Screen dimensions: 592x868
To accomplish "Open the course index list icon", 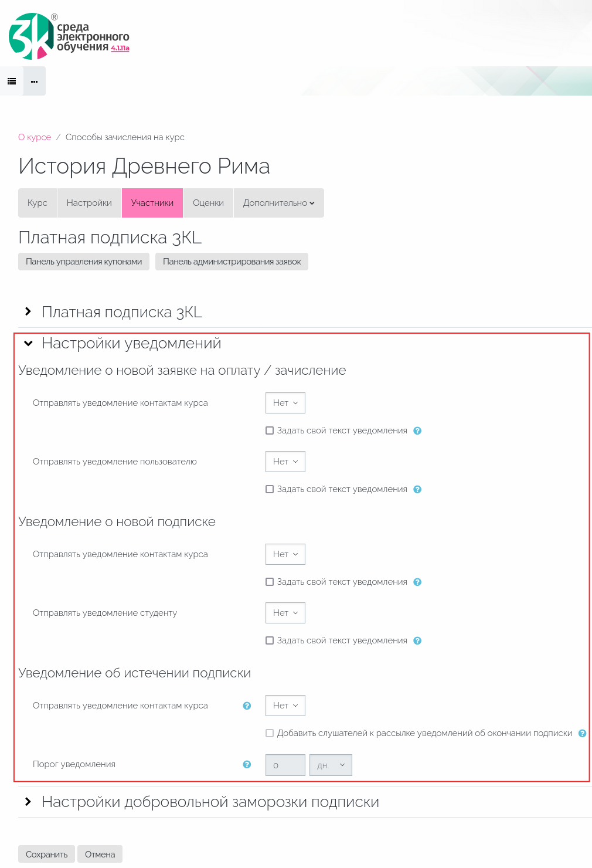I will tap(12, 82).
